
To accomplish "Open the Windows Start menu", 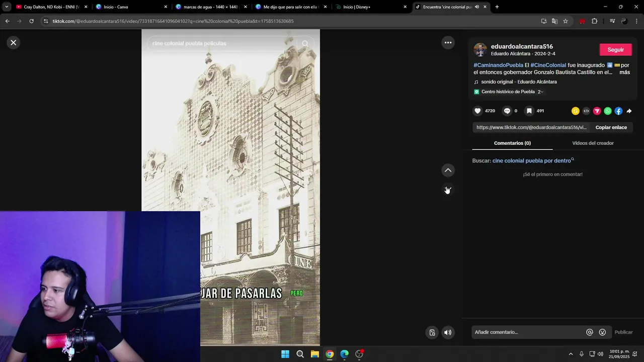I will click(285, 354).
